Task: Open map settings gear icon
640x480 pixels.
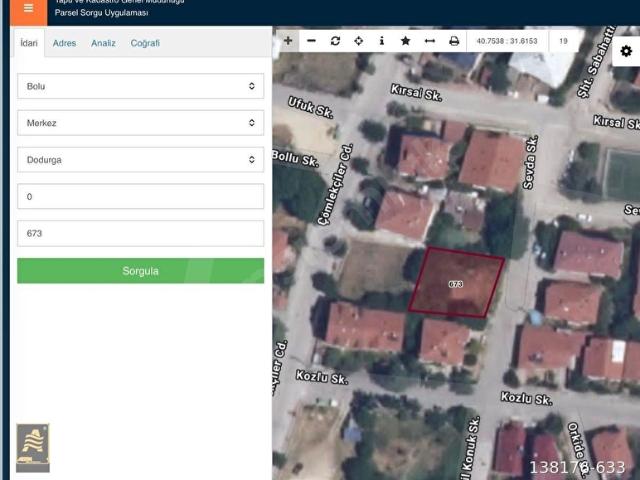Action: pos(626,51)
